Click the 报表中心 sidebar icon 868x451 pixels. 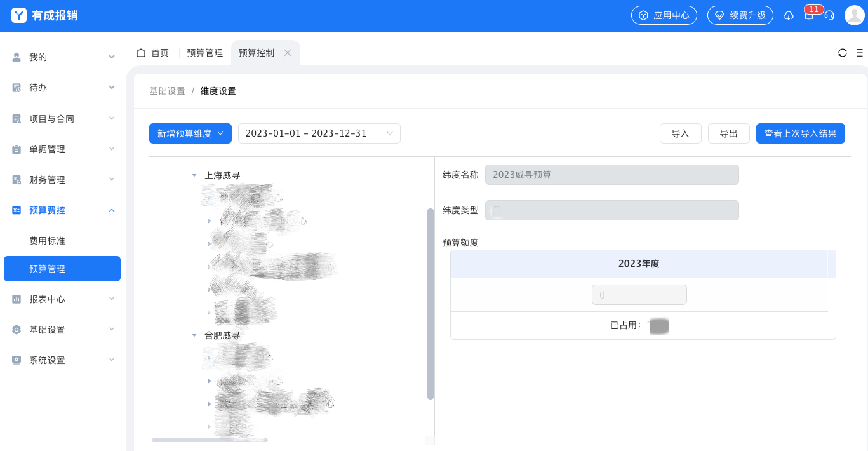pyautogui.click(x=16, y=299)
